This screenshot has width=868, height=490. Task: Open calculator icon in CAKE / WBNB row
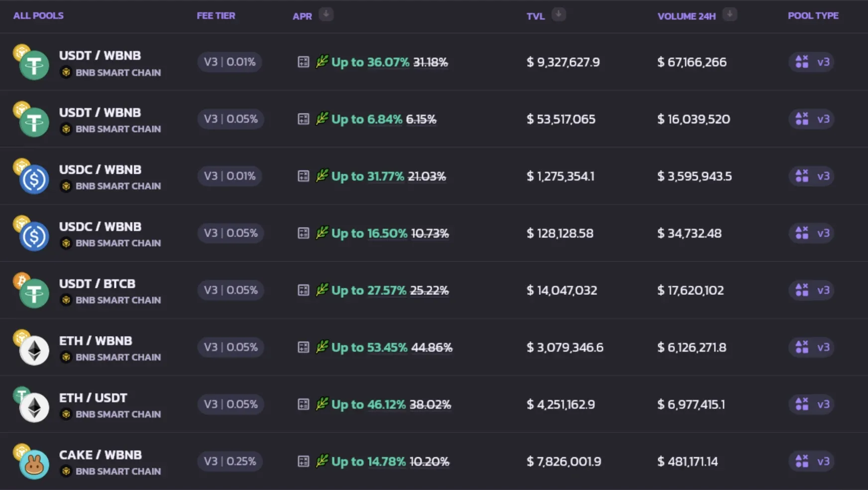coord(303,462)
